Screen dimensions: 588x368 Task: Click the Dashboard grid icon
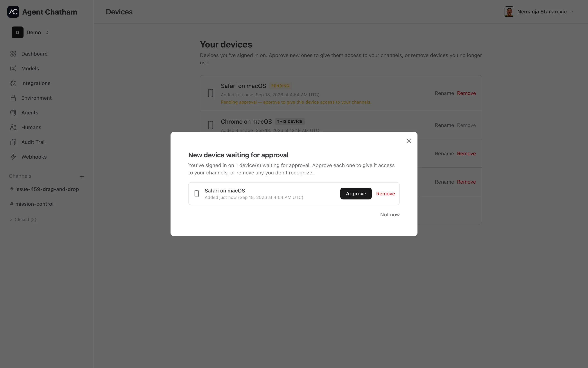[13, 54]
